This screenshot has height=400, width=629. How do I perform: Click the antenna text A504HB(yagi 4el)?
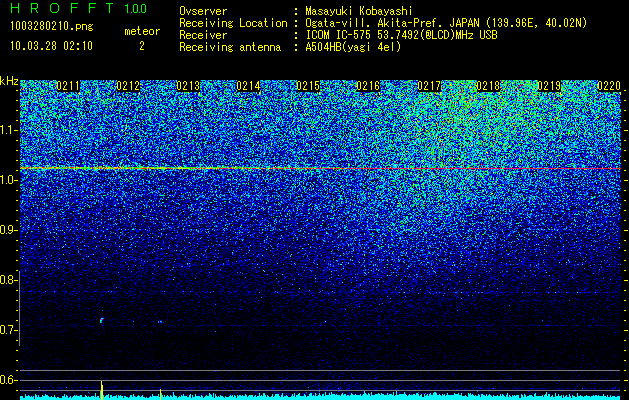353,47
